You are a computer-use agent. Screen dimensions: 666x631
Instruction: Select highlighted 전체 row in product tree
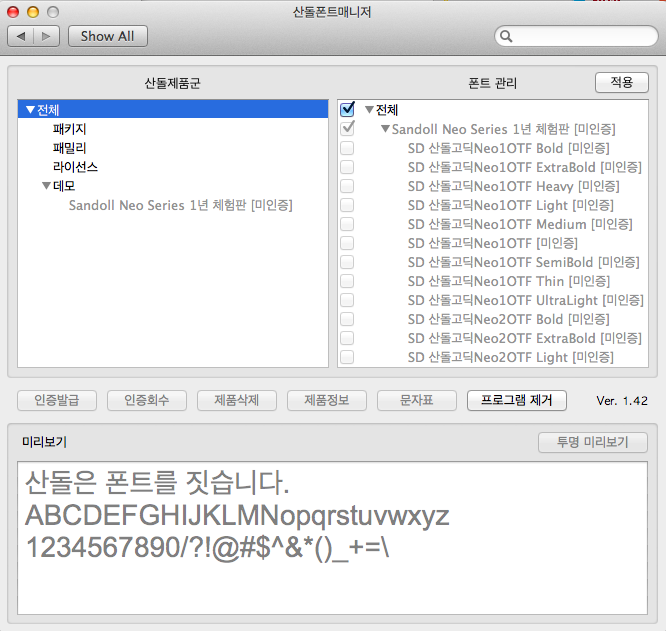tap(173, 110)
